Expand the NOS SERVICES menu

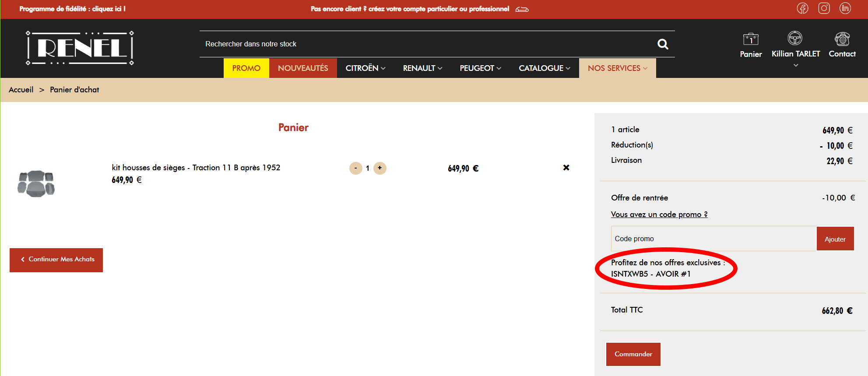coord(617,68)
